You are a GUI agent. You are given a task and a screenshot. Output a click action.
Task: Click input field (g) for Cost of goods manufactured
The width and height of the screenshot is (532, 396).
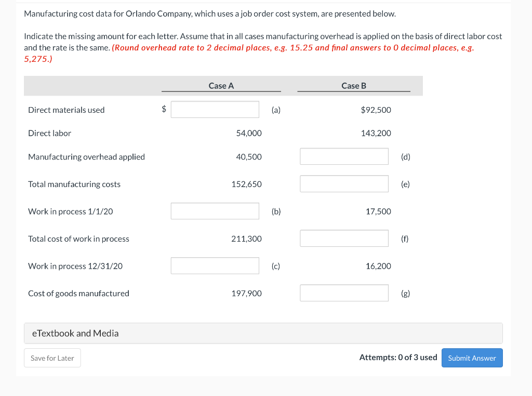344,293
